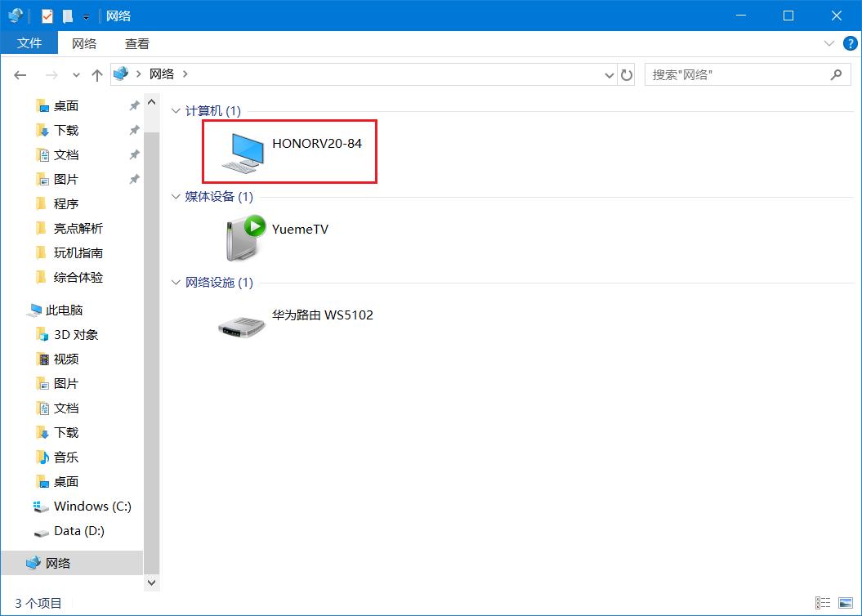Click the 3D 对象 folder icon
Screen dimensions: 862x616
click(x=42, y=334)
